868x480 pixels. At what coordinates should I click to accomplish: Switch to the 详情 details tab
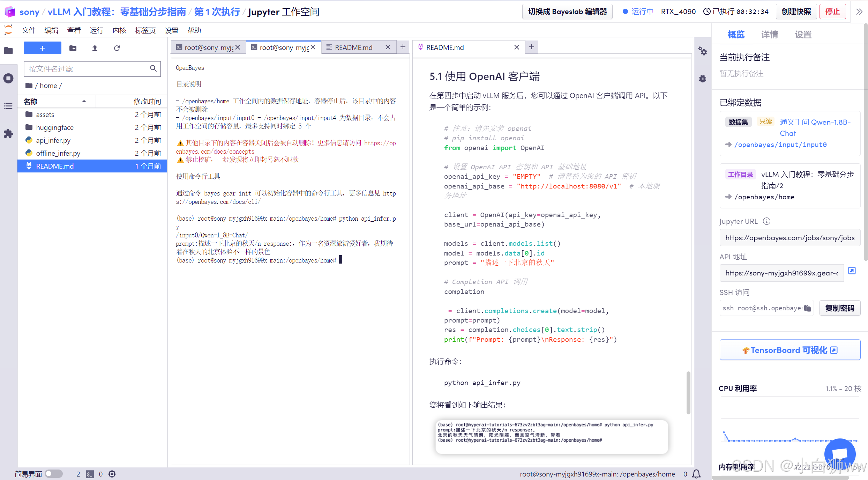pos(769,35)
